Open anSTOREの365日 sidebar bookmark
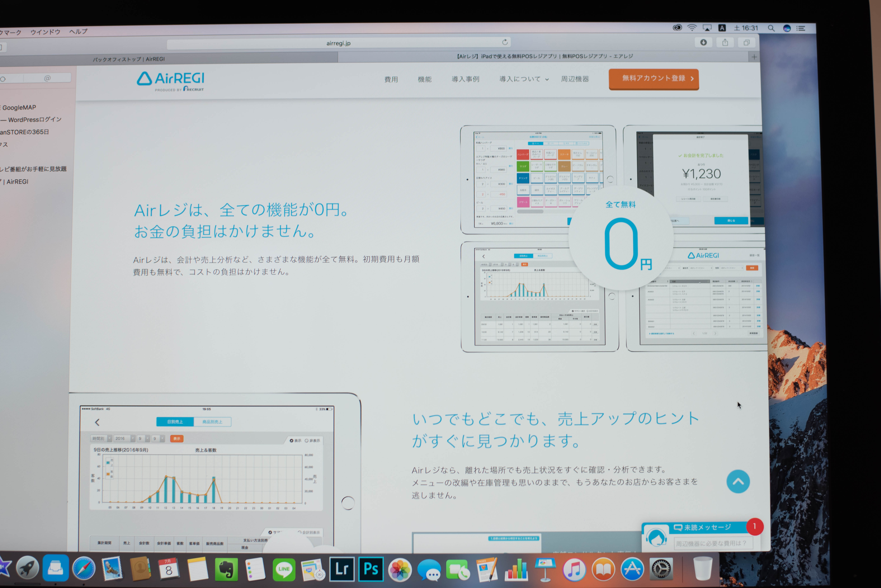This screenshot has height=588, width=881. [x=24, y=132]
